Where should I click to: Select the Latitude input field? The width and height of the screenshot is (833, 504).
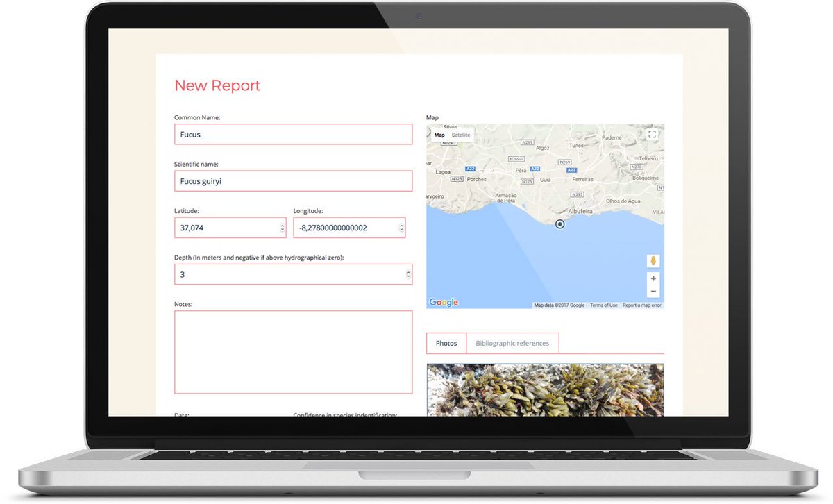pyautogui.click(x=230, y=228)
